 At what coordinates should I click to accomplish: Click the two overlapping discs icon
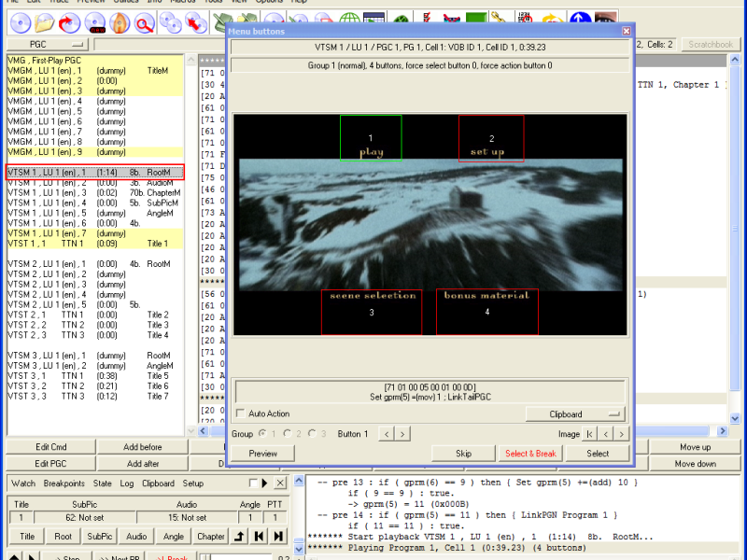point(171,22)
